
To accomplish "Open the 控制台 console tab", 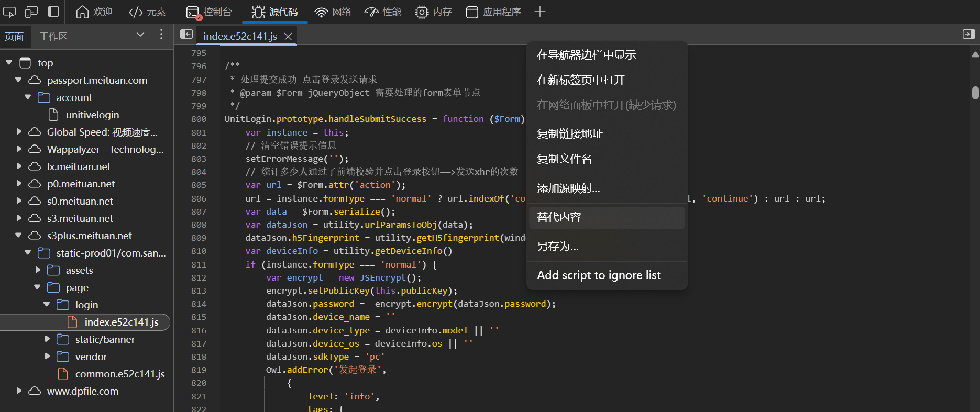I will point(210,12).
